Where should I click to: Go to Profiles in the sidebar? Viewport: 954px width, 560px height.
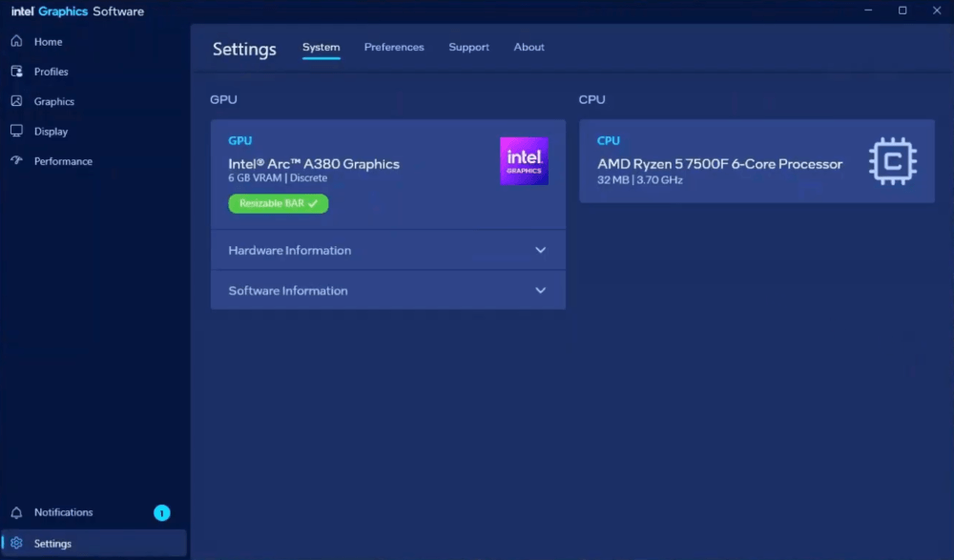52,72
